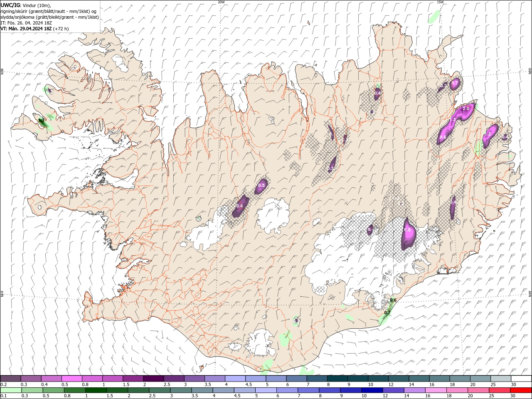Click the 3 gray-green lower legend swatch
The image size is (532, 399).
pyautogui.click(x=180, y=390)
